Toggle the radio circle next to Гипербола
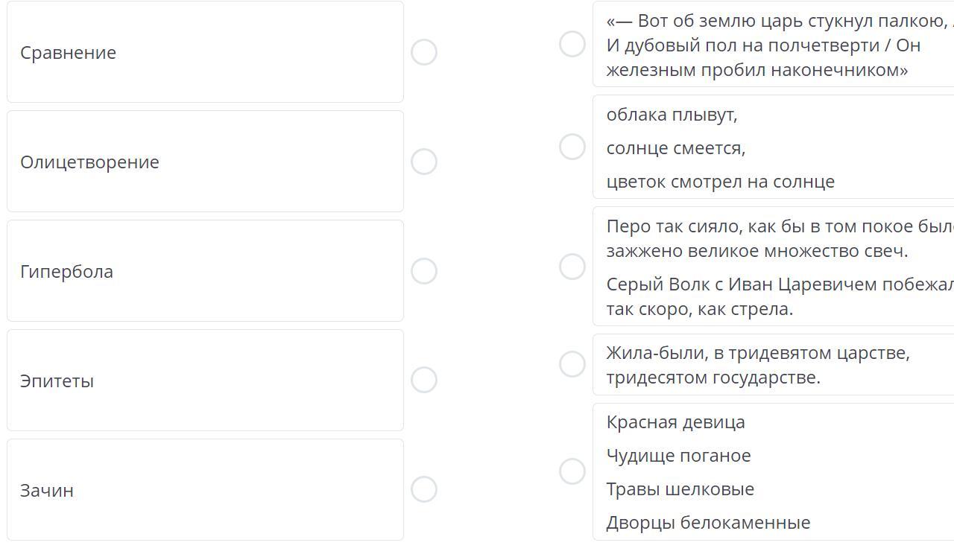This screenshot has width=954, height=560. (424, 271)
